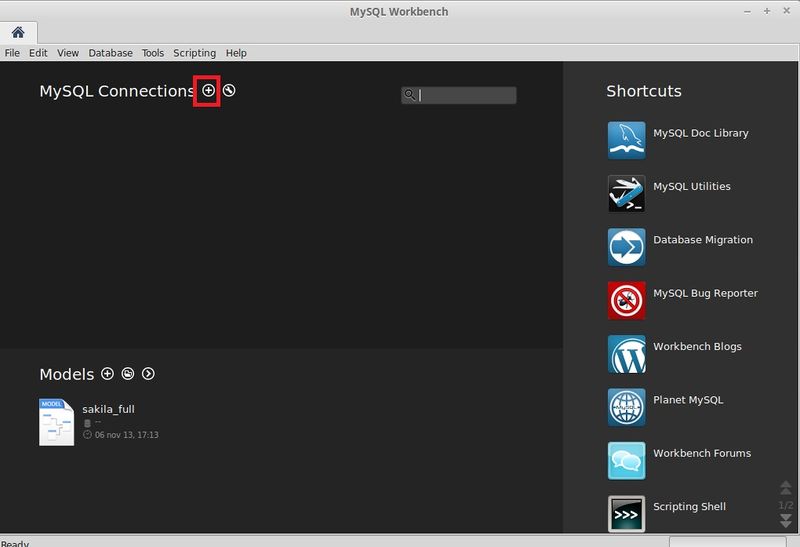This screenshot has height=547, width=800.
Task: Open the MySQL Doc Library link
Action: [701, 133]
